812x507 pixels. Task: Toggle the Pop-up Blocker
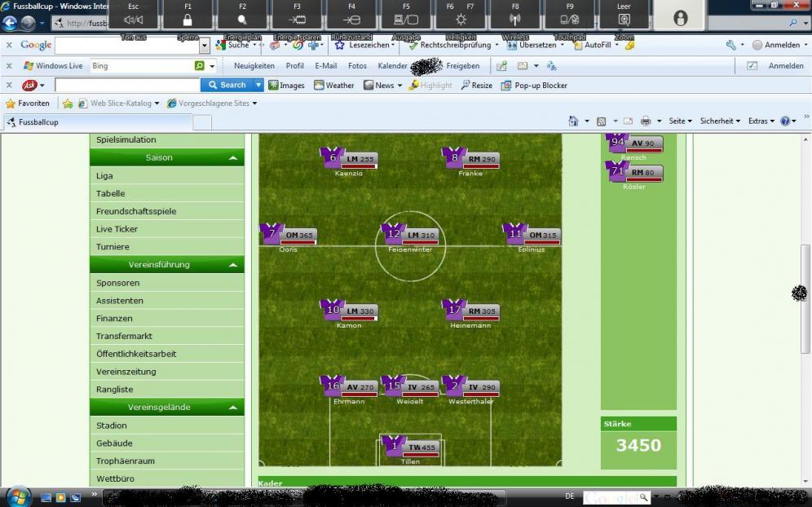pos(534,85)
